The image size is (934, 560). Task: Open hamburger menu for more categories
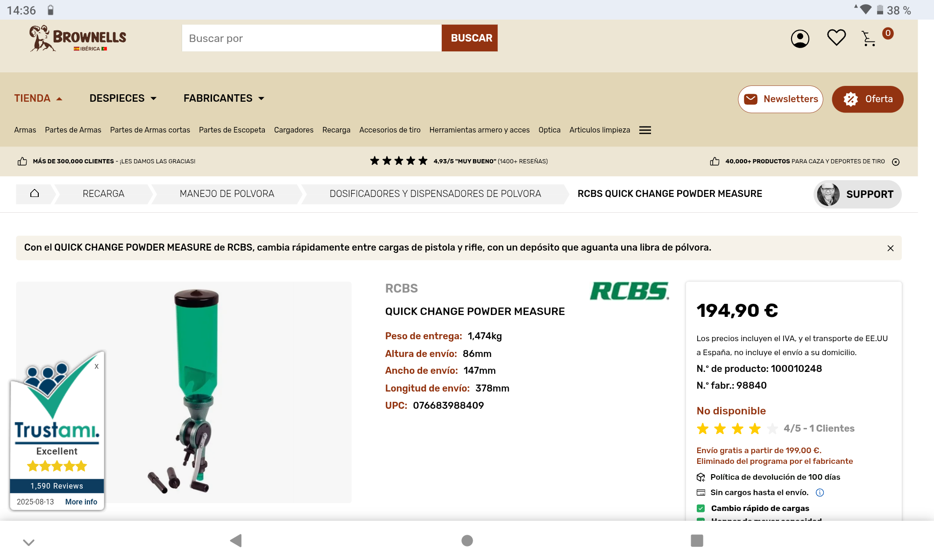(x=645, y=130)
